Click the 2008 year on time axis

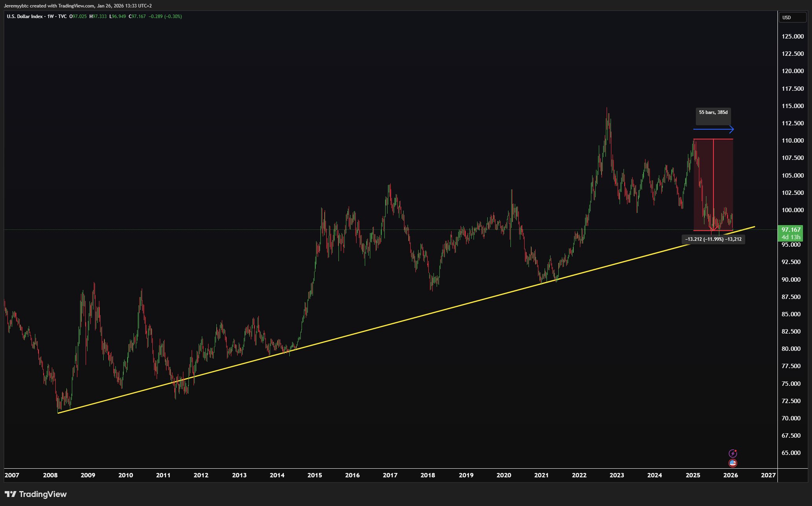(x=50, y=475)
